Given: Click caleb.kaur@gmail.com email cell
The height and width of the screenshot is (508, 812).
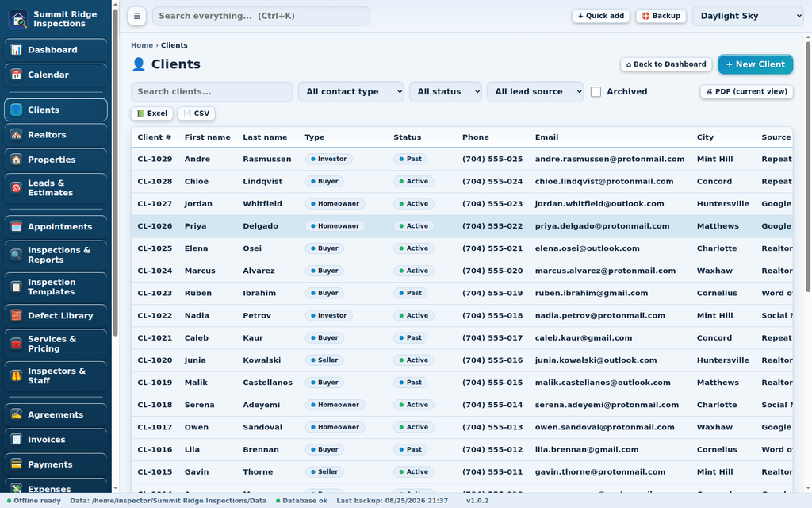Looking at the screenshot, I should (583, 338).
